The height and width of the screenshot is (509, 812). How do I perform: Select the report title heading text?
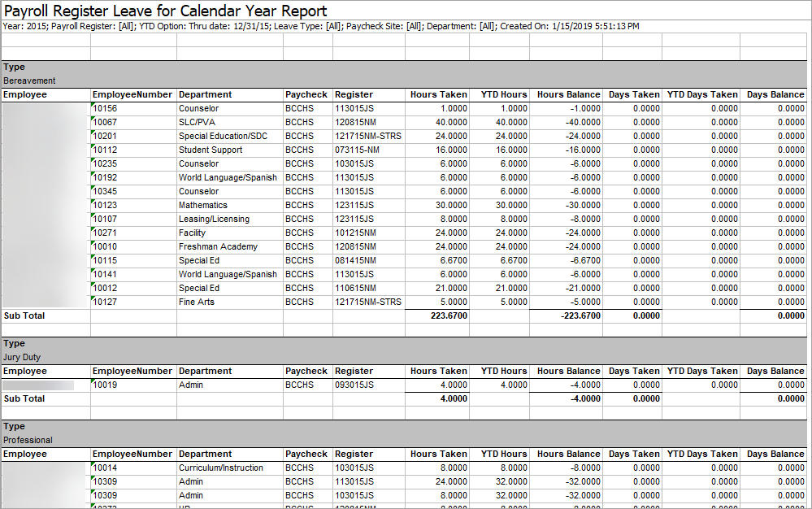[x=166, y=11]
